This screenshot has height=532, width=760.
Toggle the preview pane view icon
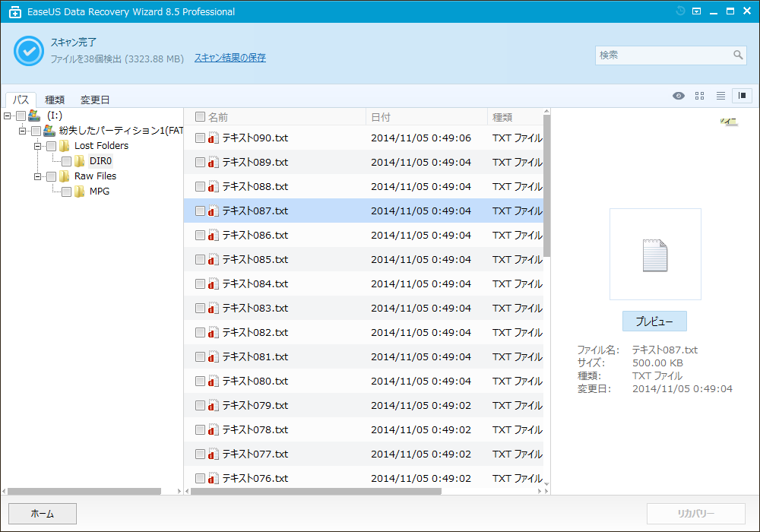pyautogui.click(x=742, y=96)
